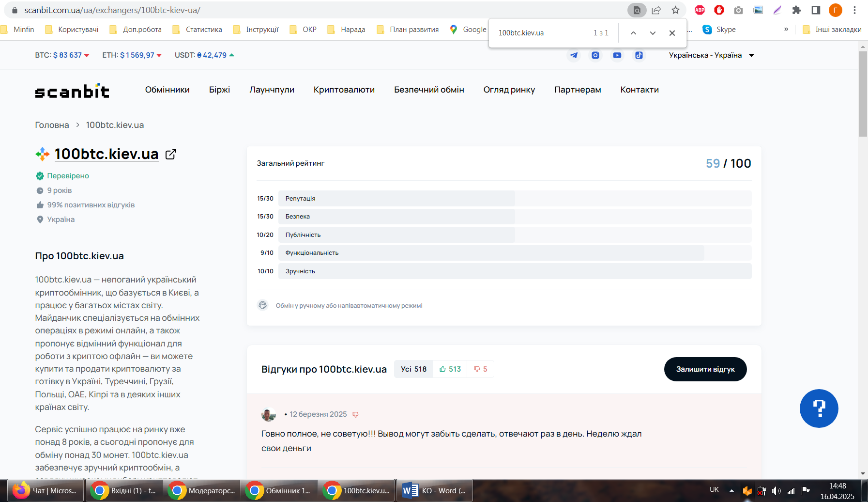Click the Репутація rating progress bar
The image size is (868, 502).
point(515,199)
